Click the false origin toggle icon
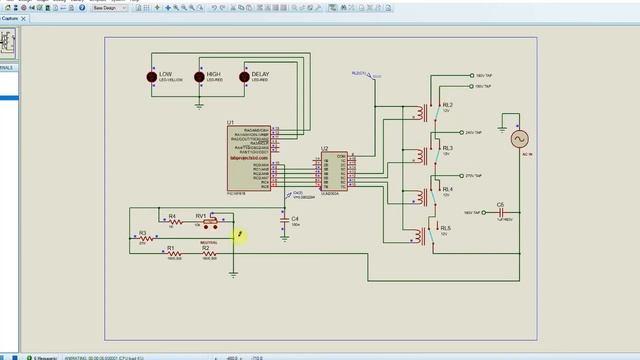Image resolution: width=640 pixels, height=360 pixels. [157, 8]
